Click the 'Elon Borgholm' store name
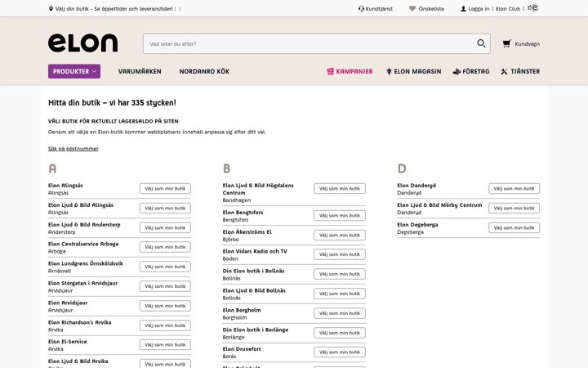 (242, 310)
